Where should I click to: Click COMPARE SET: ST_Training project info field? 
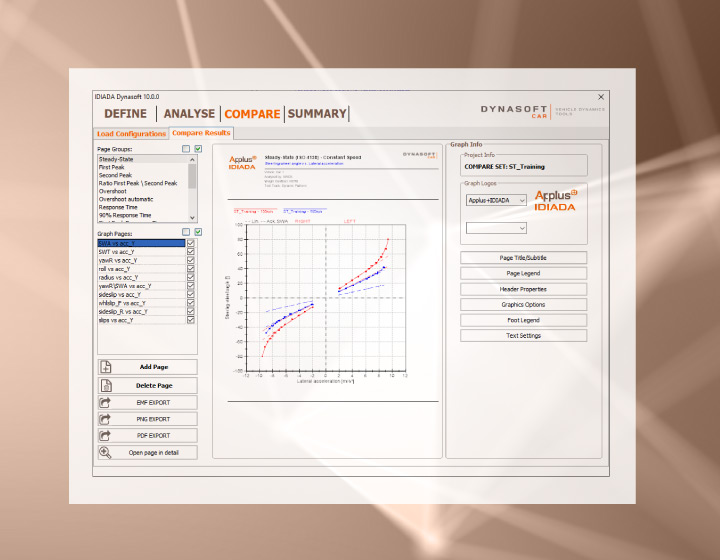[523, 167]
